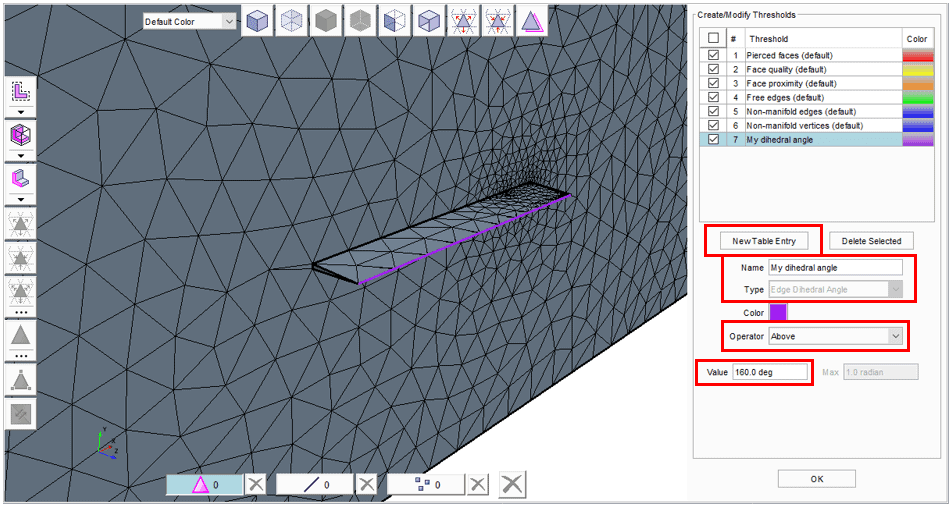Expand arrow under dashed L-shape tool
Viewport: 951px width, 508px height.
pyautogui.click(x=21, y=112)
